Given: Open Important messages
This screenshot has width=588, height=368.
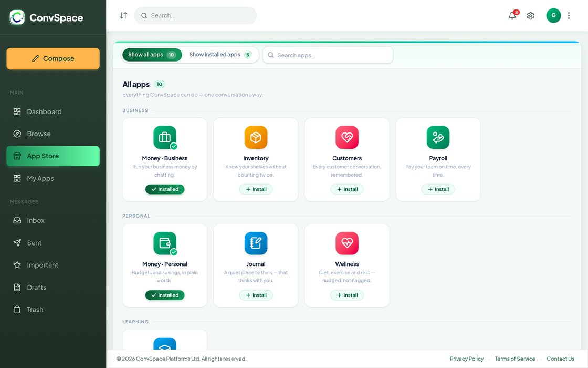Looking at the screenshot, I should (x=53, y=265).
